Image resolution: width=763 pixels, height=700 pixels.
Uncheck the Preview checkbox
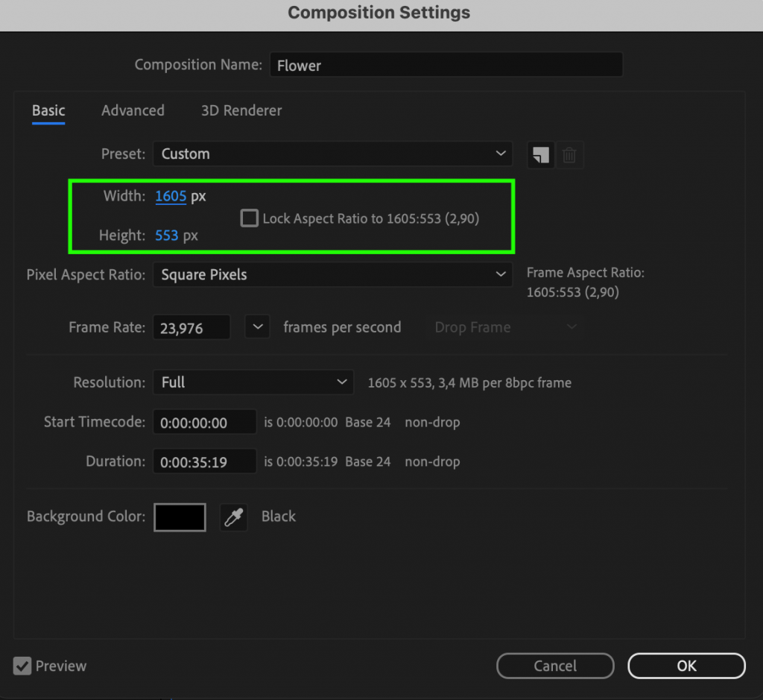(x=23, y=666)
